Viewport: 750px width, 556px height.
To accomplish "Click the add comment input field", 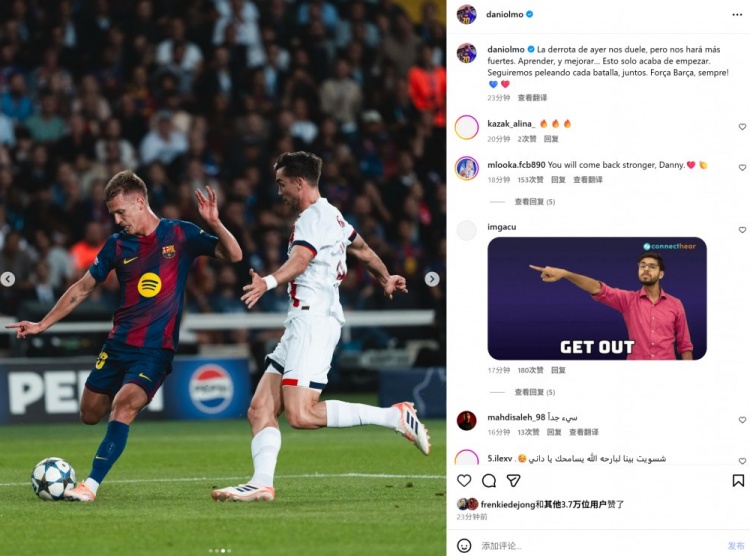I will pos(598,545).
